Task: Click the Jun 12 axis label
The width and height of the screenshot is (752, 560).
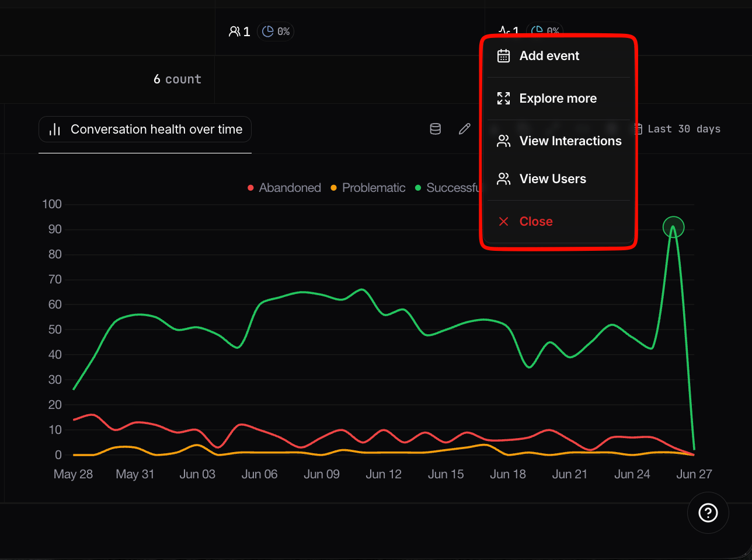Action: click(384, 474)
